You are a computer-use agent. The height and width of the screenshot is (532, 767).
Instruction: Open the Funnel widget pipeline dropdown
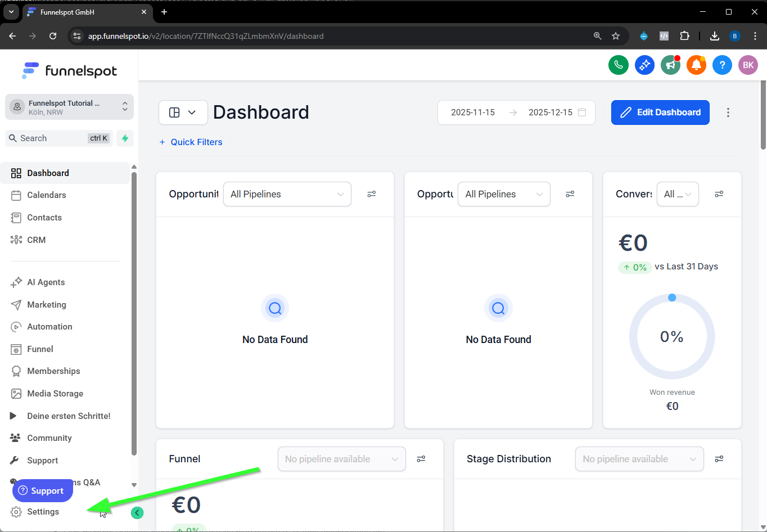342,459
